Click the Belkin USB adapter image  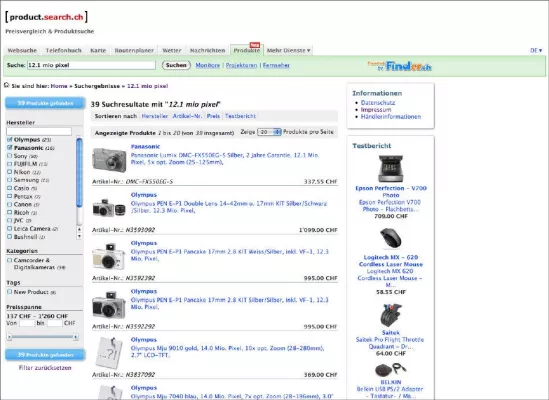coord(390,369)
